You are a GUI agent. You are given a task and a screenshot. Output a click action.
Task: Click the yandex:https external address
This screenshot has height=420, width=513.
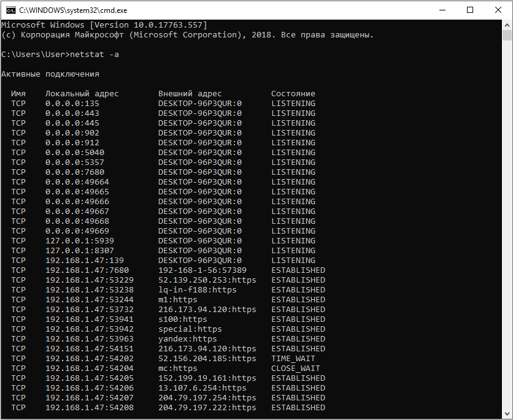tap(187, 339)
